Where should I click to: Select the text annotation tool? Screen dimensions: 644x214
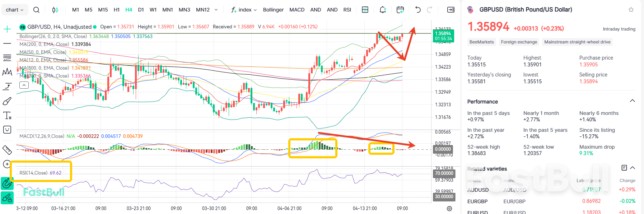coord(7,115)
